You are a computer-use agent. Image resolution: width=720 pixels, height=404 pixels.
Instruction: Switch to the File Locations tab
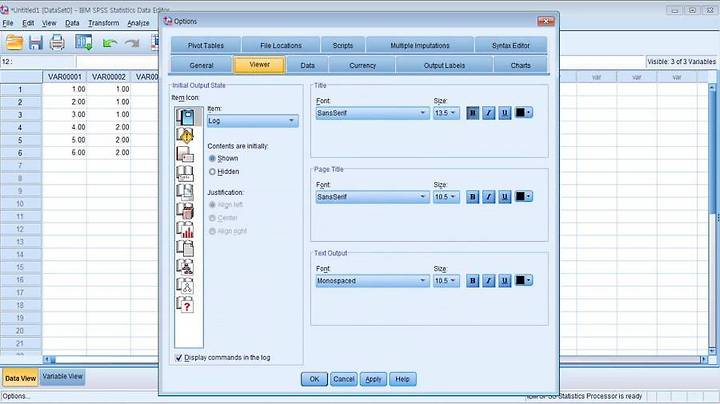coord(281,45)
